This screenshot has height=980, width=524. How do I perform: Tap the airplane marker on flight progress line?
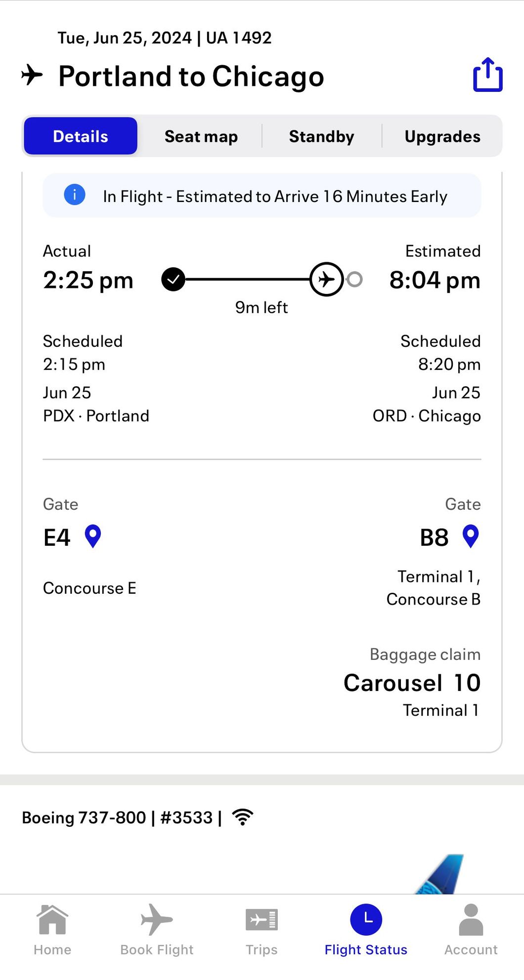pyautogui.click(x=326, y=280)
